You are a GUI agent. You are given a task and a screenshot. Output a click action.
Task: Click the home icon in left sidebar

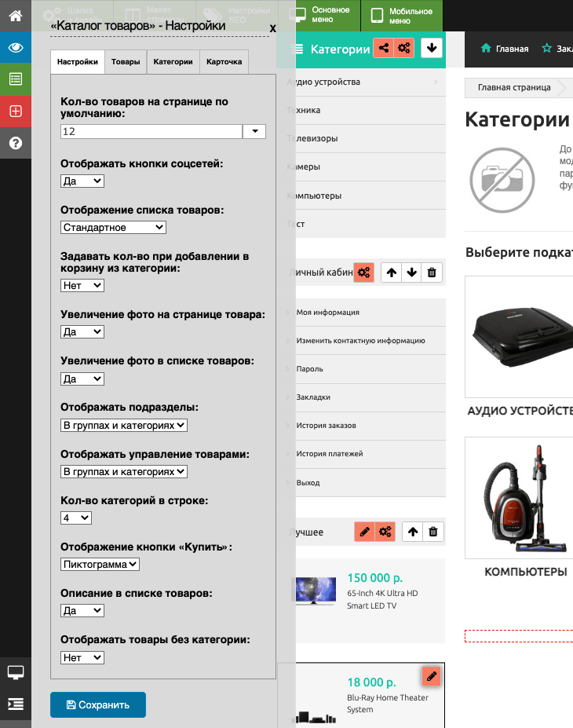click(16, 16)
